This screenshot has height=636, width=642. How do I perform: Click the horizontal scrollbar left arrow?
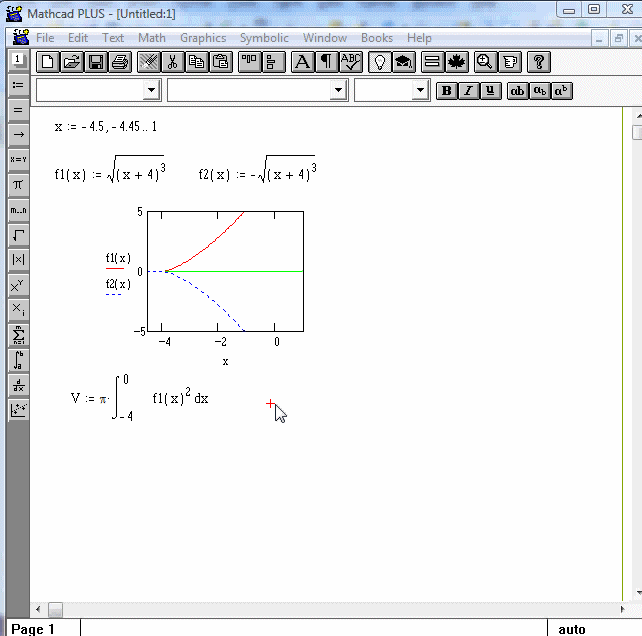(x=40, y=609)
